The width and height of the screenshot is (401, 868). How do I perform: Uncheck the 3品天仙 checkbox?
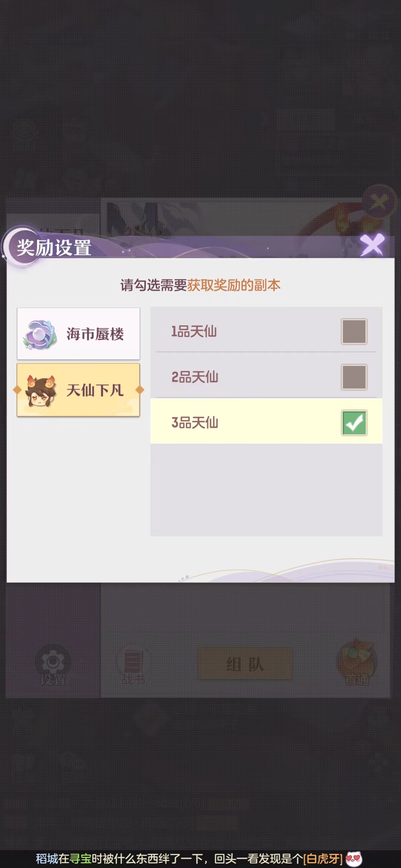[x=354, y=423]
